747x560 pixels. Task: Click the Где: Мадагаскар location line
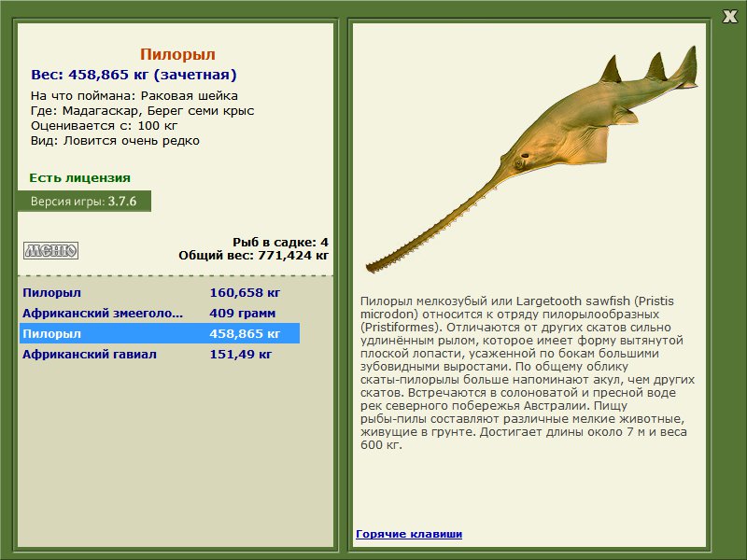click(143, 111)
